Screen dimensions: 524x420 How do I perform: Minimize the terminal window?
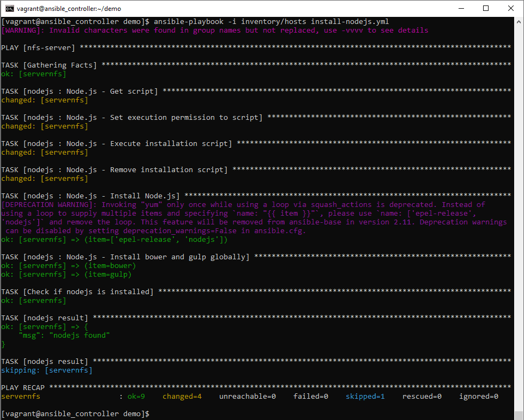[461, 8]
